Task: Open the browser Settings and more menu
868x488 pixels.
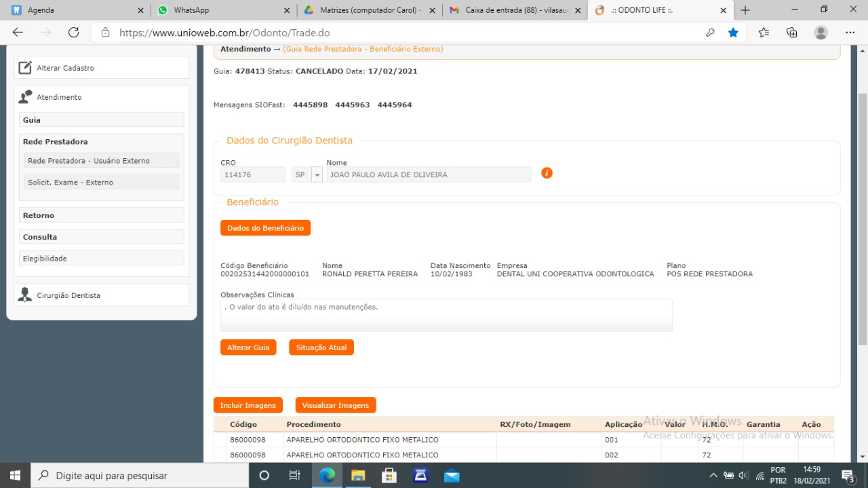Action: coord(850,33)
